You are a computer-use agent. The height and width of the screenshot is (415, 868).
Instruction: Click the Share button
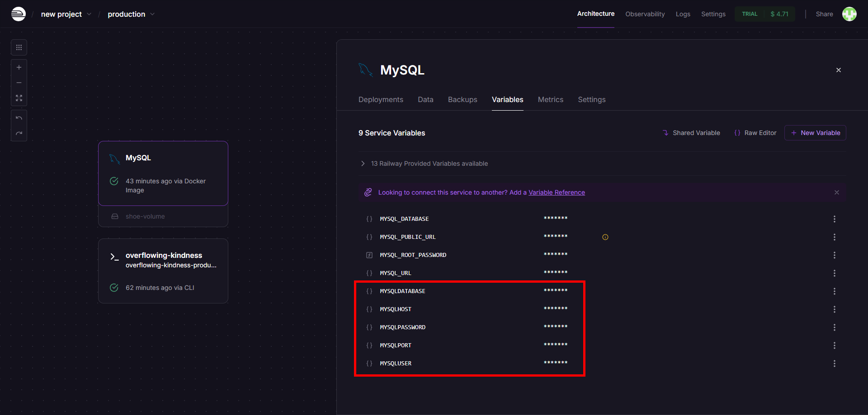coord(824,14)
